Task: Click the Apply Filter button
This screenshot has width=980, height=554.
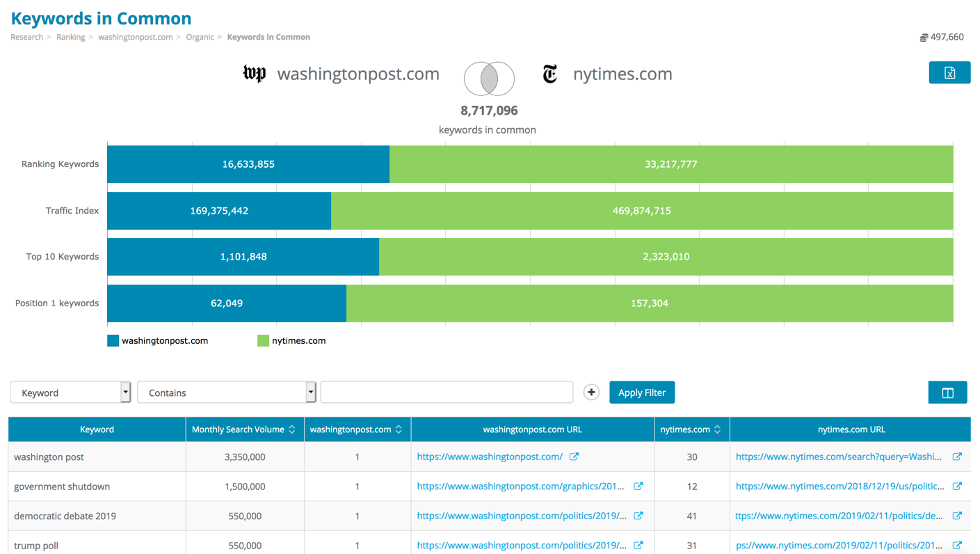Action: [x=641, y=392]
